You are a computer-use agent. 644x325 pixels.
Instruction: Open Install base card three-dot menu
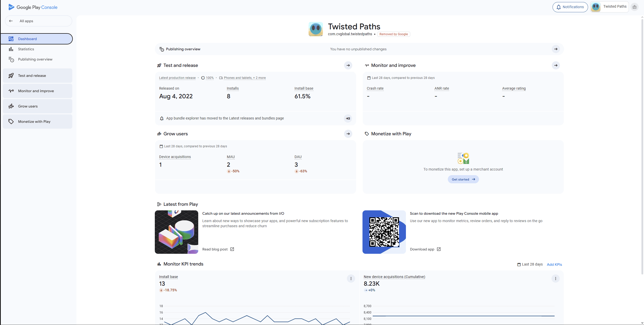click(x=351, y=279)
